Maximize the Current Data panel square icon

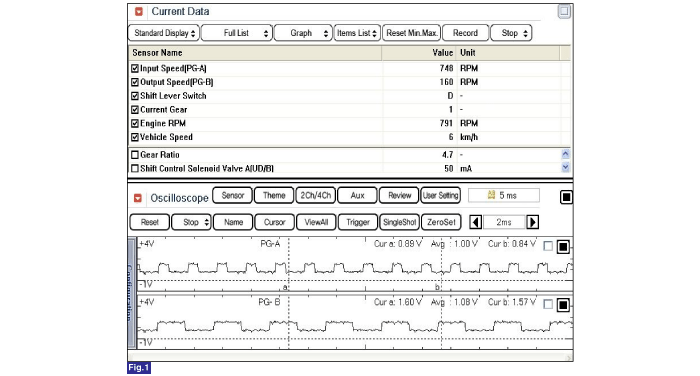pyautogui.click(x=564, y=12)
